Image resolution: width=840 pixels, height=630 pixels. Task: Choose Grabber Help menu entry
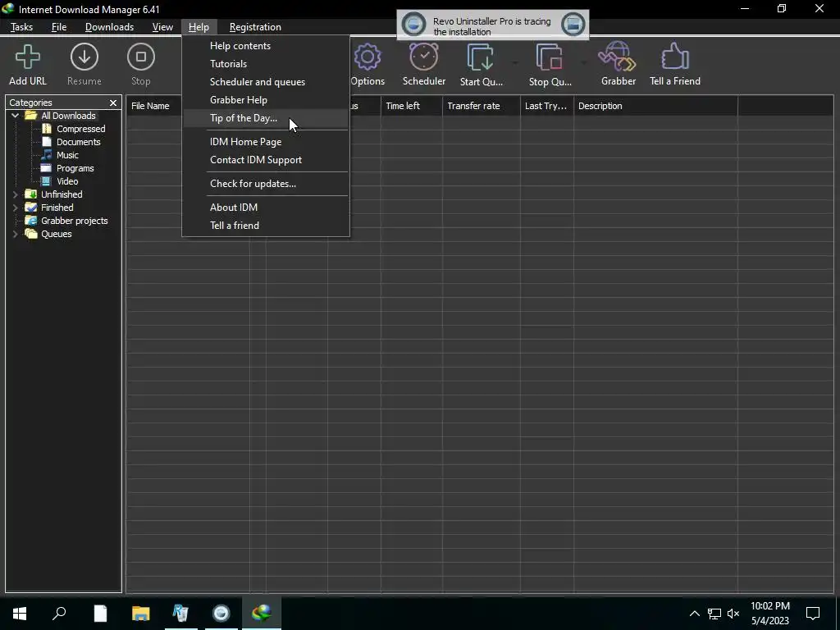pyautogui.click(x=266, y=99)
